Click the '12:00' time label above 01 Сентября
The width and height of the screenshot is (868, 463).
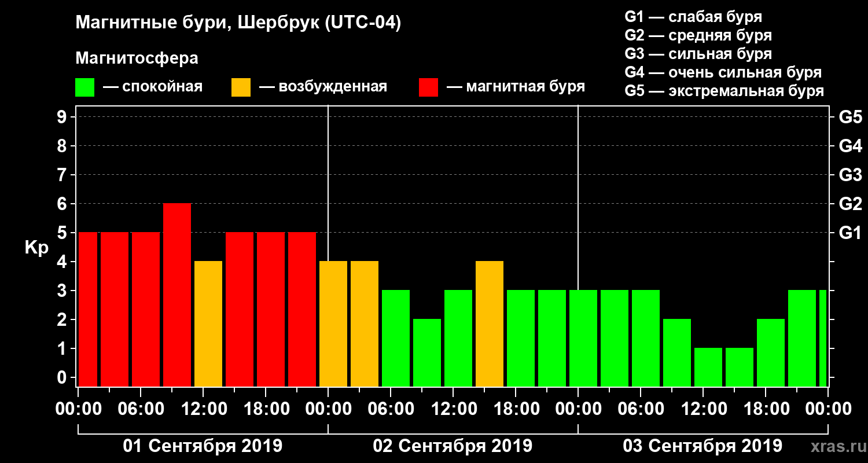pos(203,409)
